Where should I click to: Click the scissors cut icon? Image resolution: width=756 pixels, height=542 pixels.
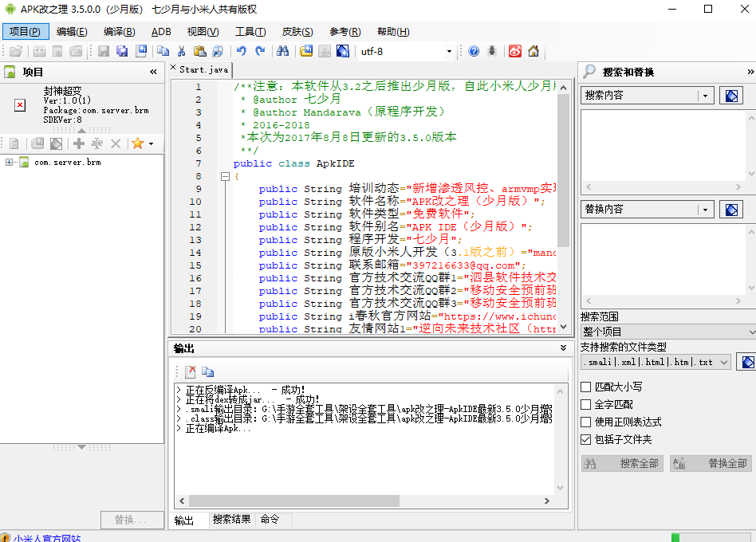[181, 51]
